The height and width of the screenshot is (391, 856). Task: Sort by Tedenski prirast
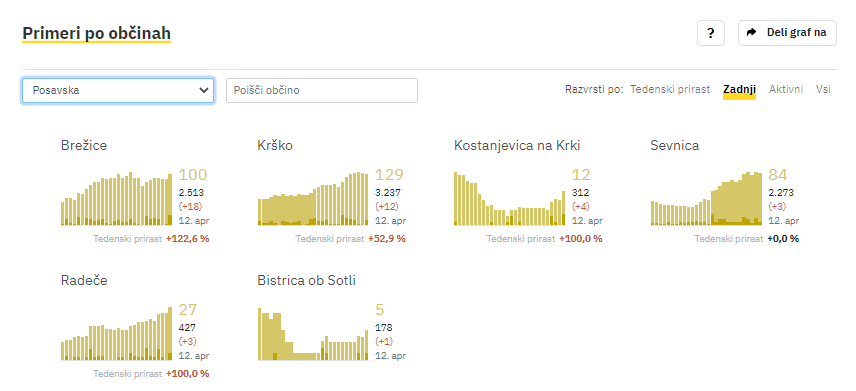[x=670, y=89]
